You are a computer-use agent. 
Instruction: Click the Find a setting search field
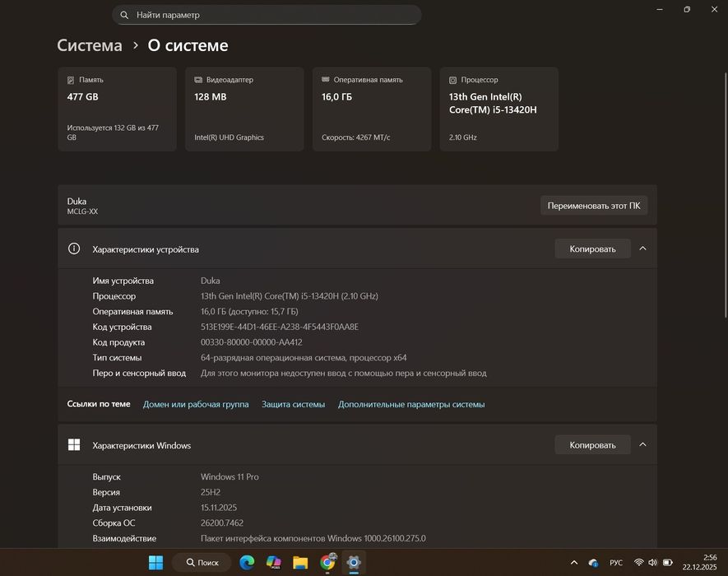(271, 15)
